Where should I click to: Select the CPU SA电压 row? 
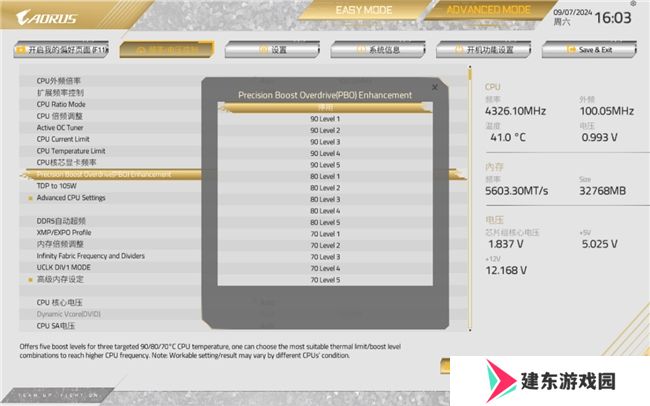point(111,326)
